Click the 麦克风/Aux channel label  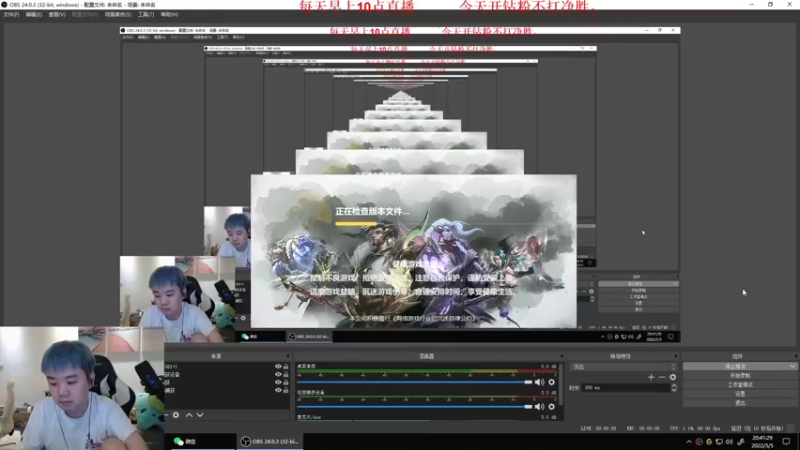(309, 417)
